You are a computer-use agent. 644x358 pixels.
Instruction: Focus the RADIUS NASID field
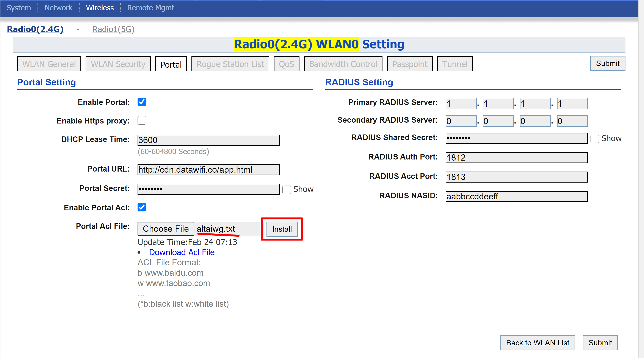[516, 197]
